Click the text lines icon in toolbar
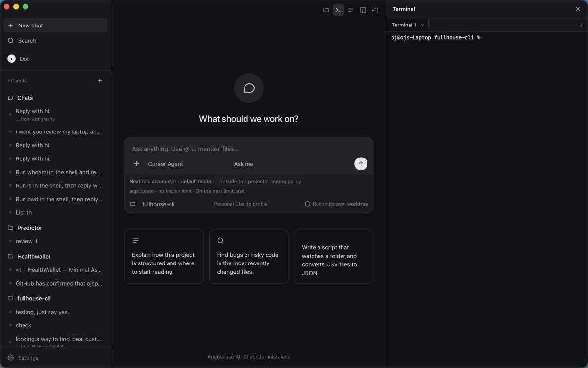The image size is (588, 368). tap(350, 10)
